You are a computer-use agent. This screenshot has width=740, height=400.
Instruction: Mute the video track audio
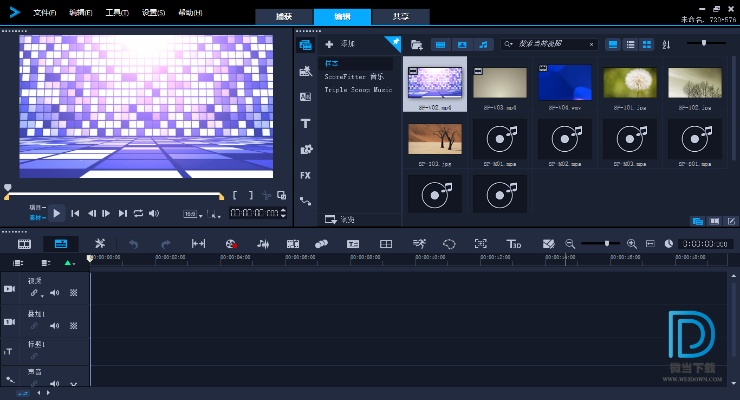point(55,293)
